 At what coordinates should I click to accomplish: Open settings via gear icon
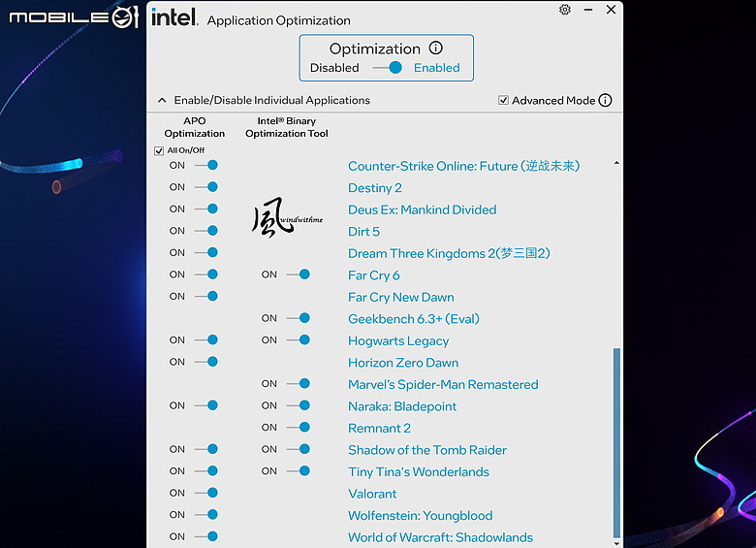(565, 10)
